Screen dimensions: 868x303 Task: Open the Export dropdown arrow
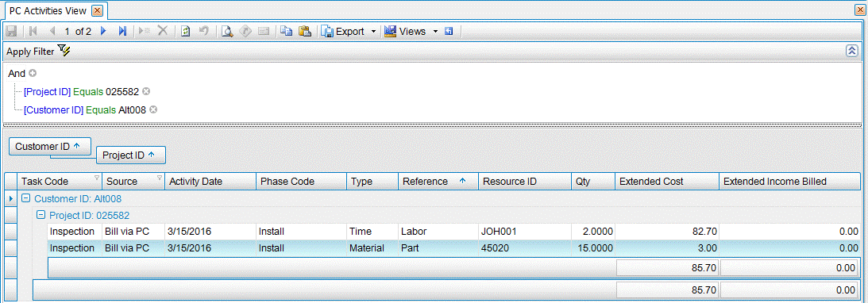(374, 32)
